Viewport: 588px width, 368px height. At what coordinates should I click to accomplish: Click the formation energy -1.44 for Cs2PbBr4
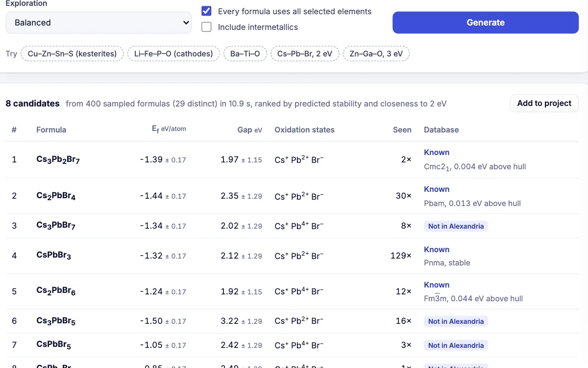click(x=151, y=196)
